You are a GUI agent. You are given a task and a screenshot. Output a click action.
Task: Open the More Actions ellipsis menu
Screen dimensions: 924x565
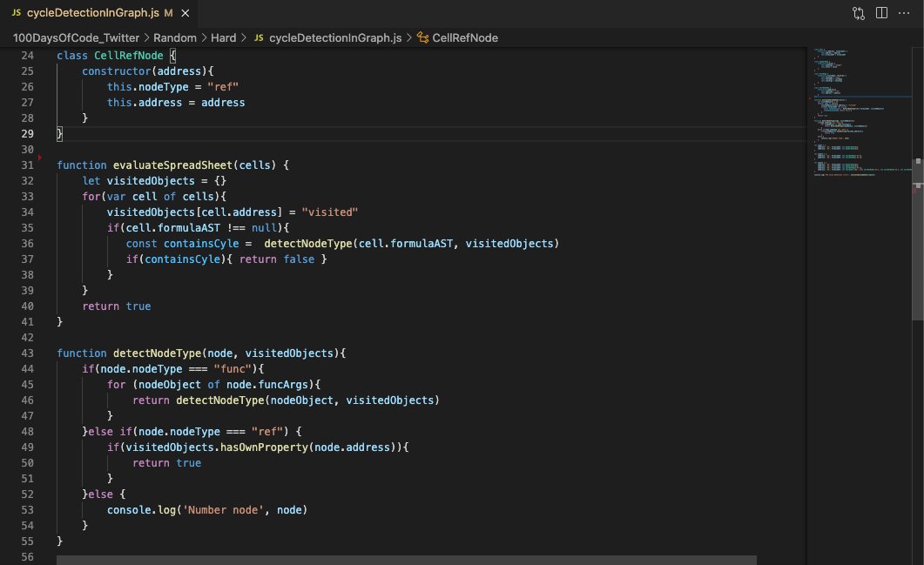903,13
